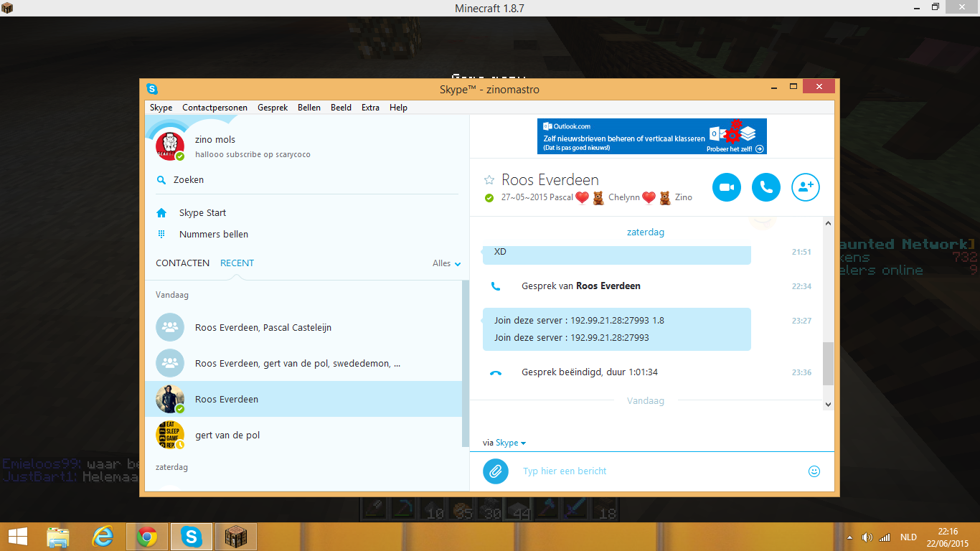This screenshot has height=551, width=980.
Task: Click the XD message bubble
Action: click(617, 255)
